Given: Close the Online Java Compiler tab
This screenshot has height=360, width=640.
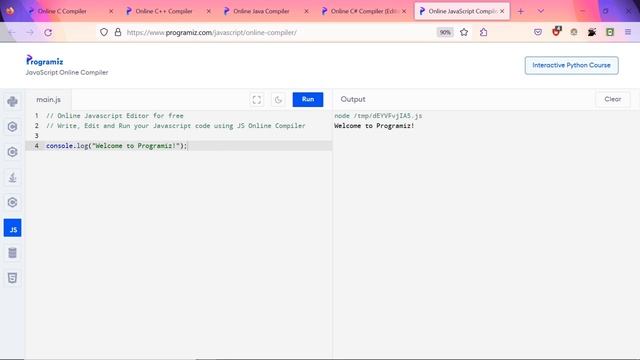Looking at the screenshot, I should [x=306, y=11].
